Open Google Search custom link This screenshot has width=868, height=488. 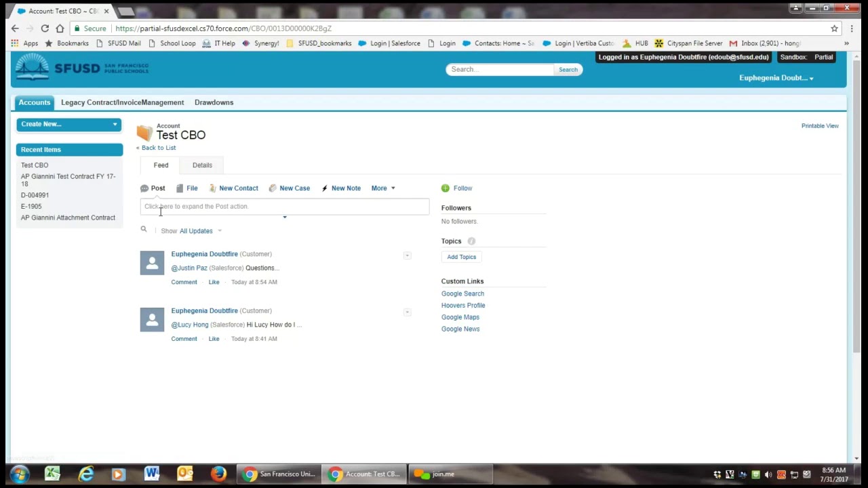(462, 294)
